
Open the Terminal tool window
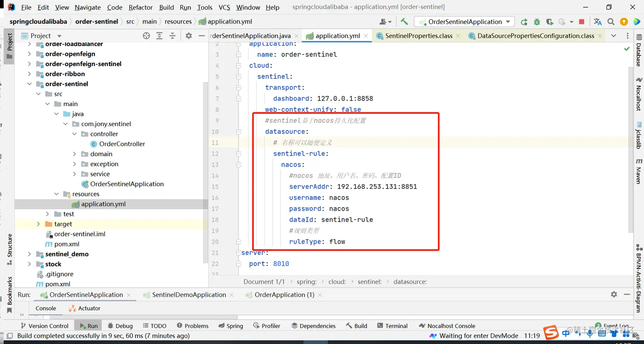[x=392, y=326]
